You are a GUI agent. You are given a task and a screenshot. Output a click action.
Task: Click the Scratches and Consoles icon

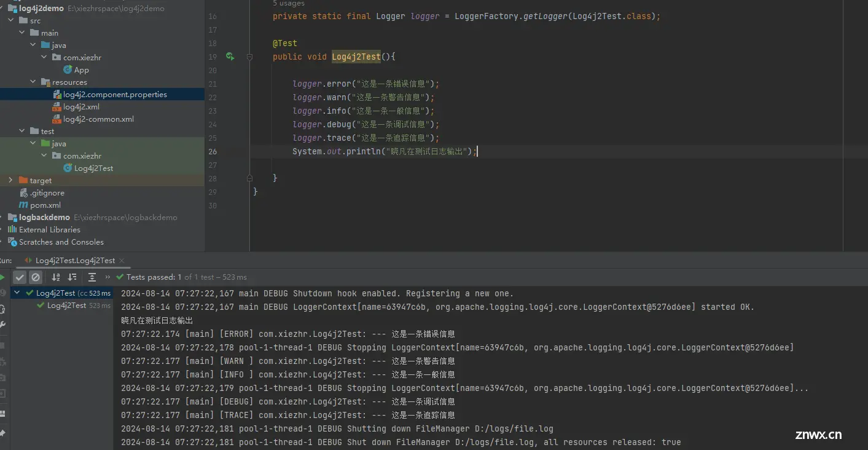coord(12,242)
